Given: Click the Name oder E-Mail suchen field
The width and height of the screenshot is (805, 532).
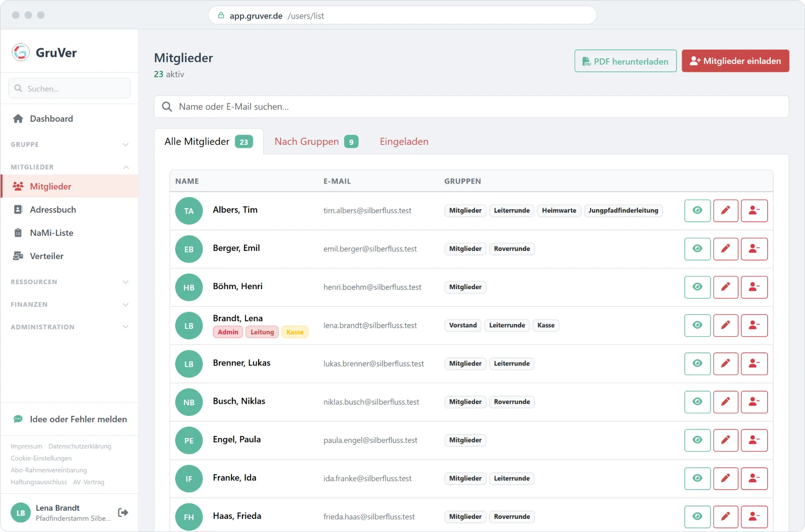Looking at the screenshot, I should [471, 107].
